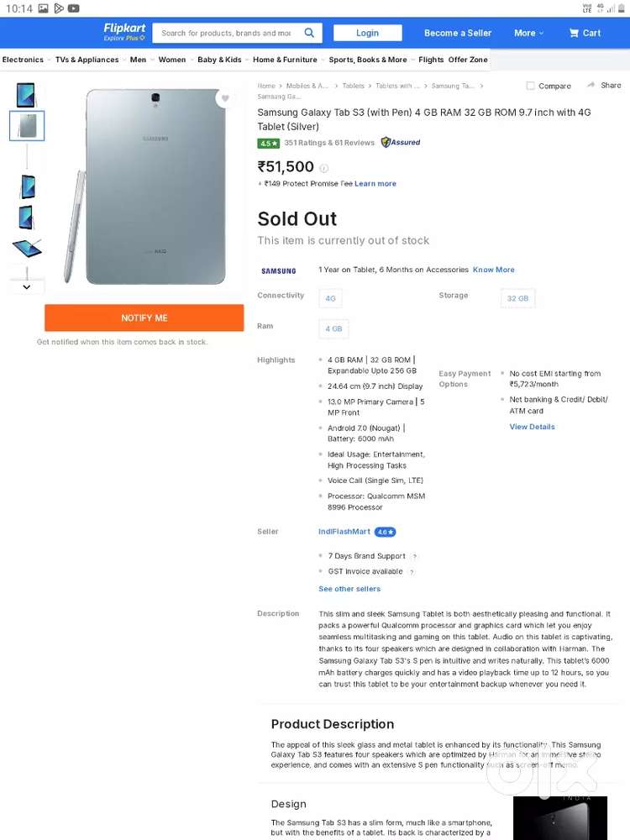
Task: Click the Login button
Action: 367,33
